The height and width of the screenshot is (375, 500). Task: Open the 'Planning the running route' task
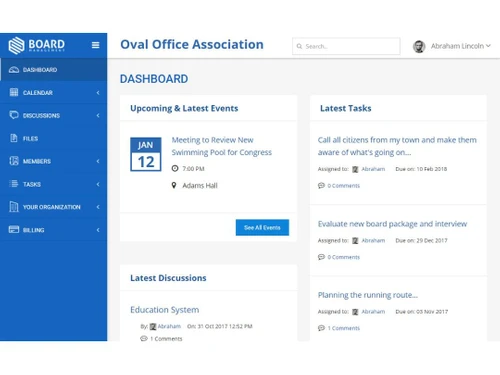(x=368, y=295)
